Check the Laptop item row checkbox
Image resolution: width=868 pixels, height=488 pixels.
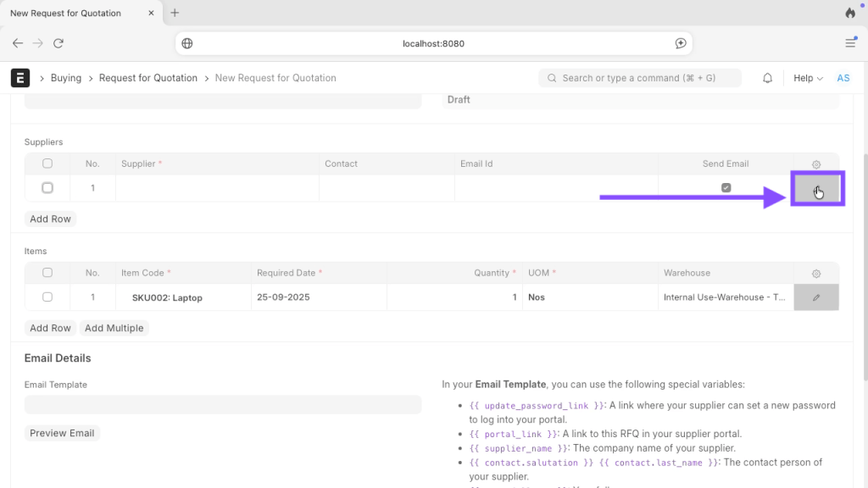point(47,297)
